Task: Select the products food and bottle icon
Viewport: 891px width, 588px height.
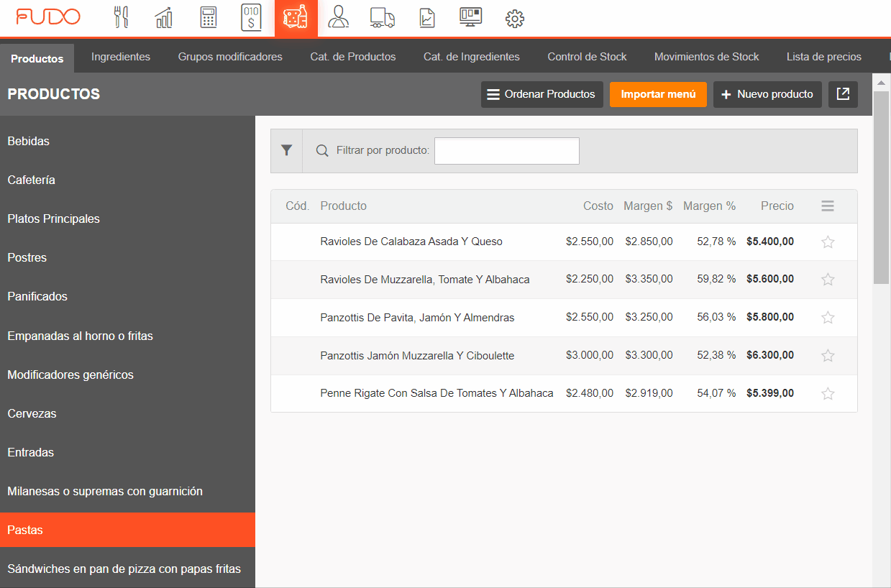Action: point(296,17)
